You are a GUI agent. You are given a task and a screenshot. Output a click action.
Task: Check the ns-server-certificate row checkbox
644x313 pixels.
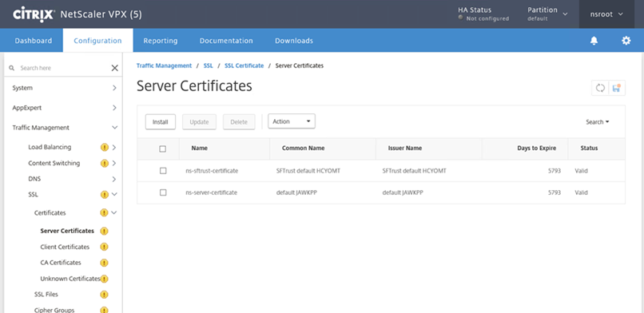click(163, 192)
